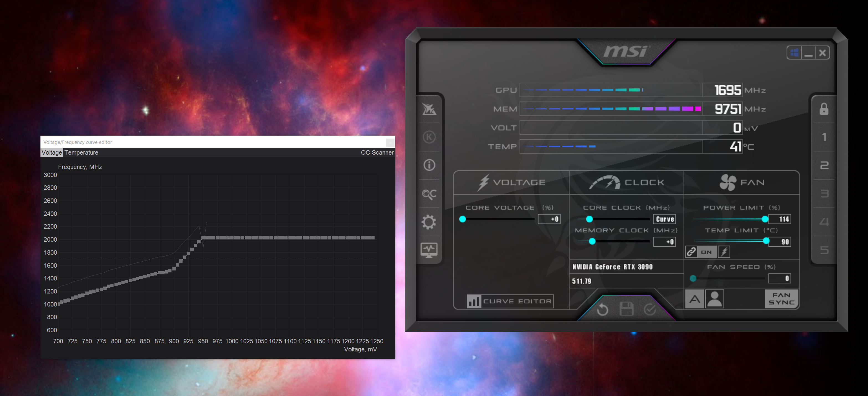Toggle priority lightning bolt icon
The width and height of the screenshot is (868, 396).
724,252
